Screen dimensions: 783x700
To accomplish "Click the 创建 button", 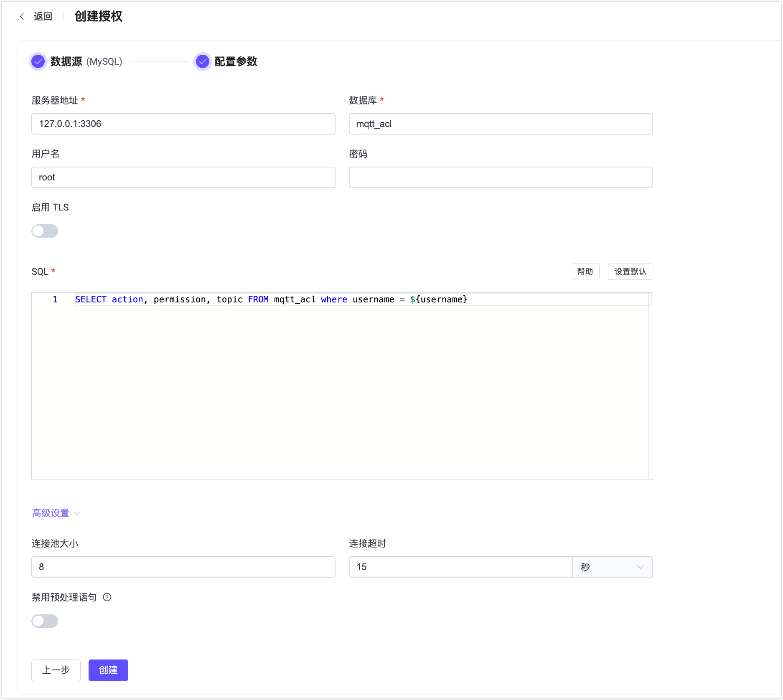I will [108, 670].
